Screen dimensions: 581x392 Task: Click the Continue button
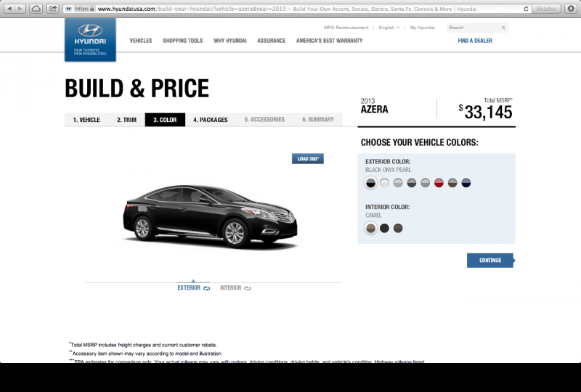coord(491,261)
